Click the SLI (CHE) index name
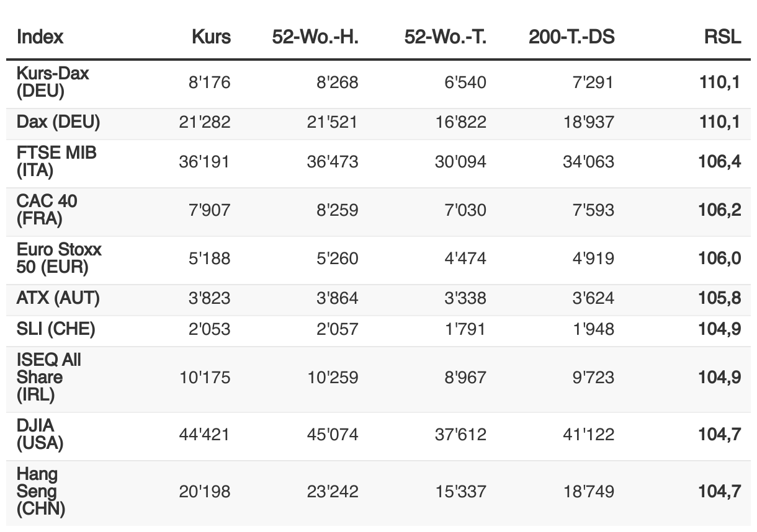This screenshot has width=757, height=532. point(56,329)
